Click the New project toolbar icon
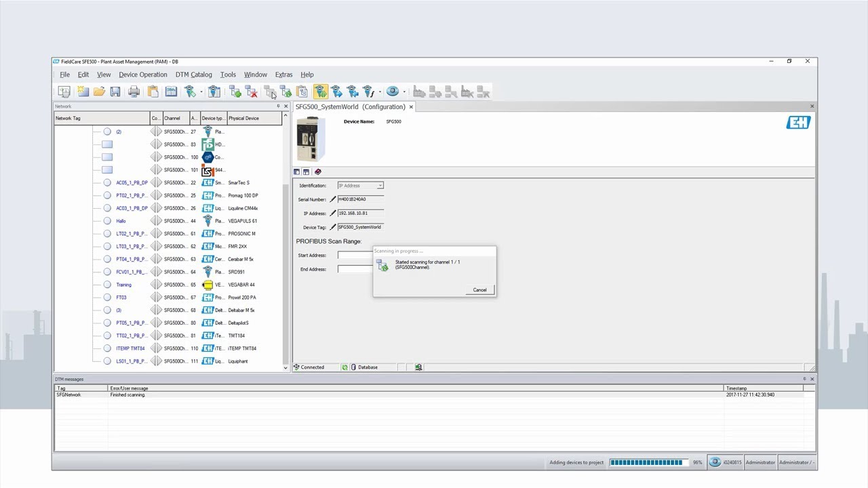868x488 pixels. coord(83,91)
